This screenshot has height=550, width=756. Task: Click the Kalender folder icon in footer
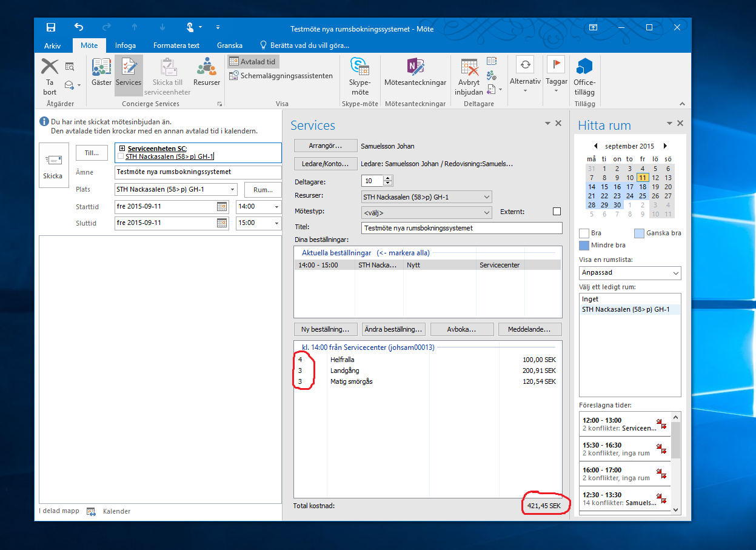click(x=91, y=511)
